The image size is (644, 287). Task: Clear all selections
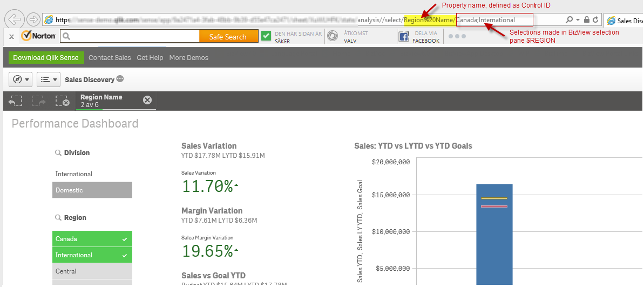(62, 101)
